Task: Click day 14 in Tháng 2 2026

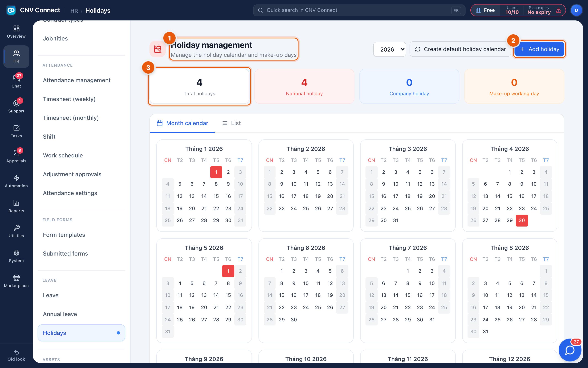Action: [342, 184]
